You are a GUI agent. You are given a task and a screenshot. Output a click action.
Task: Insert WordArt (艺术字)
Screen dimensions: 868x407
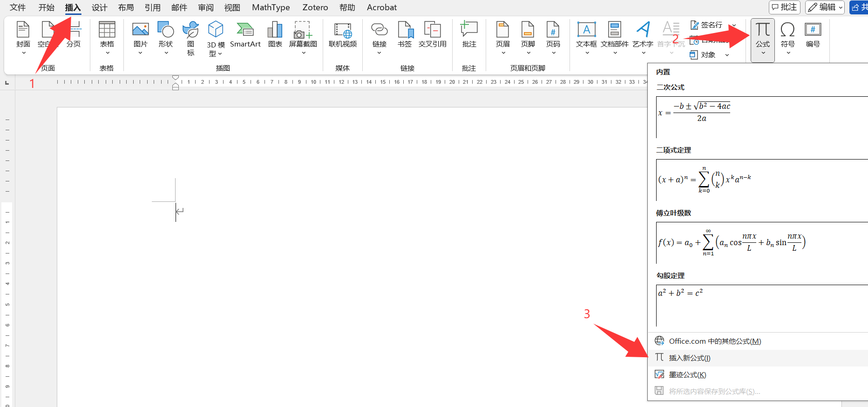[x=643, y=35]
